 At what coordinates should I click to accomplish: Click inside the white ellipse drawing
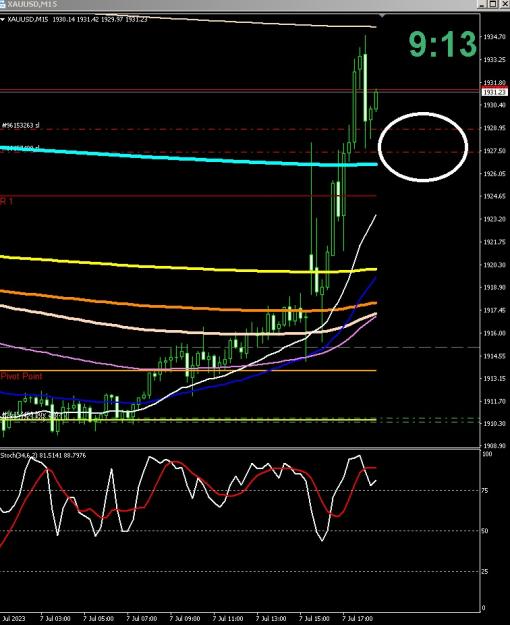click(x=423, y=147)
